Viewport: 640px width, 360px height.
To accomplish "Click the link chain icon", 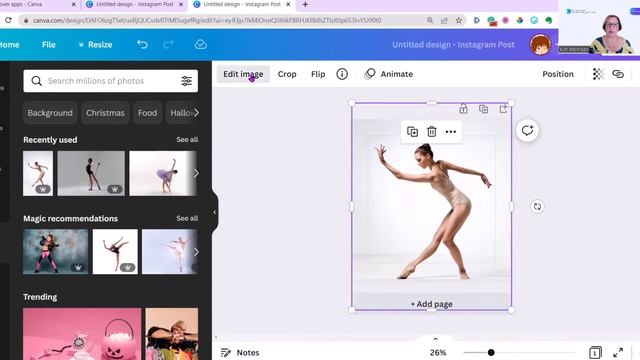I will click(x=618, y=74).
